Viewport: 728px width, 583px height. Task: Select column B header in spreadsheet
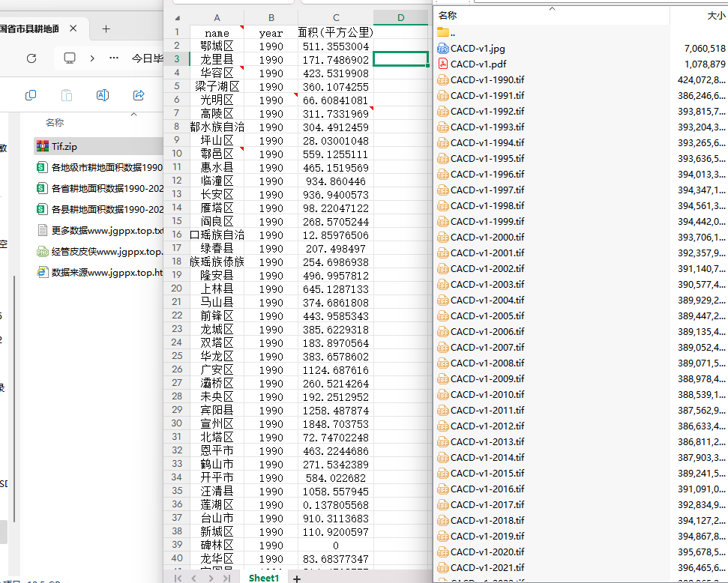(271, 18)
